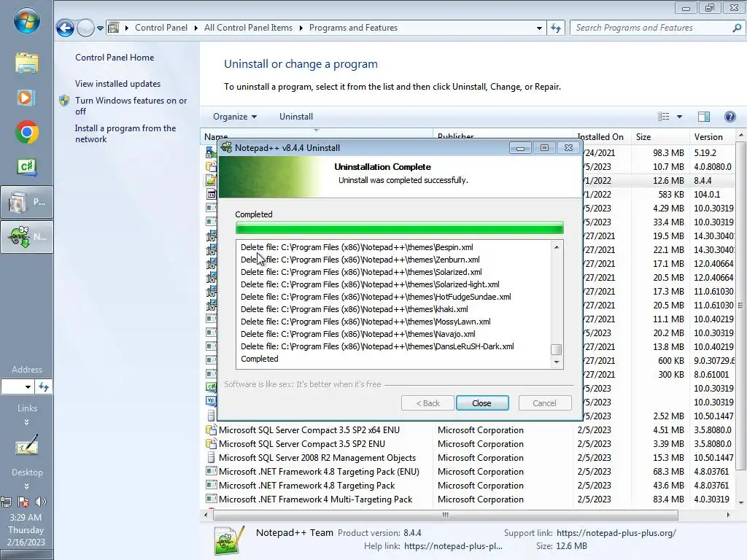The width and height of the screenshot is (747, 560).
Task: Switch to the Notepad++ uninstaller taskbar button
Action: 27,237
